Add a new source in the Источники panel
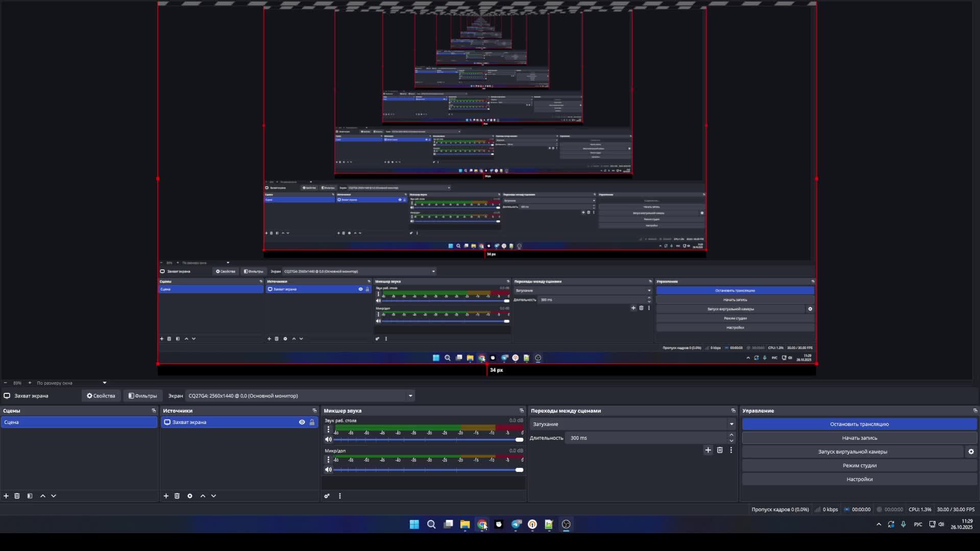980x551 pixels. 166,496
